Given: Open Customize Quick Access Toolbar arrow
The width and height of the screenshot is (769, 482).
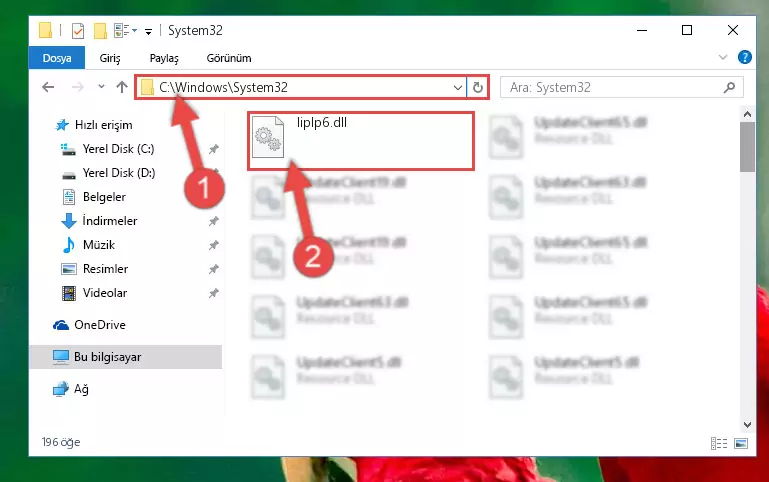Looking at the screenshot, I should coord(148,32).
